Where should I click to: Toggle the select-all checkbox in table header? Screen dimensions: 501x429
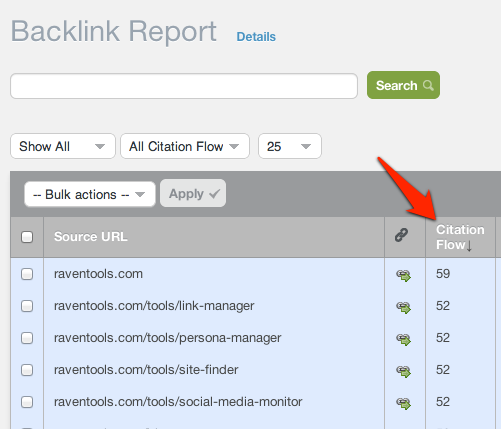(x=27, y=237)
